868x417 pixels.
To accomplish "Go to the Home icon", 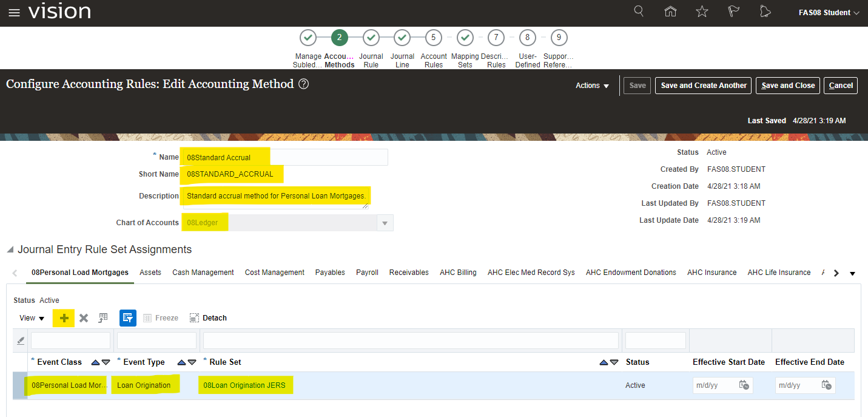I will pos(670,12).
